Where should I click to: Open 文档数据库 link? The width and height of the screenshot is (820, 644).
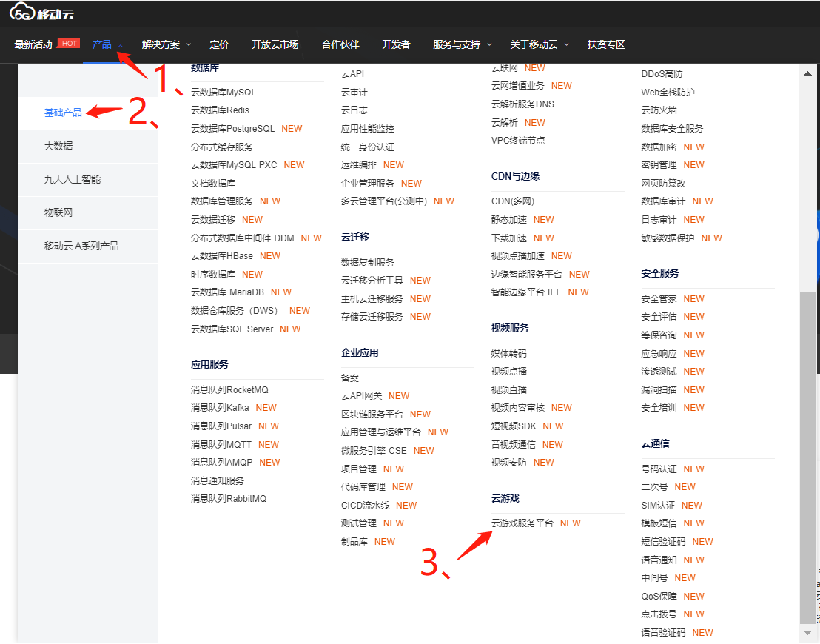213,183
